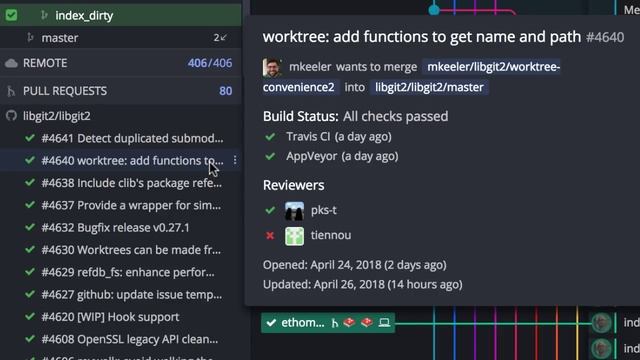Expand the REMOTE section
Viewport: 640px width, 360px height.
pyautogui.click(x=121, y=63)
